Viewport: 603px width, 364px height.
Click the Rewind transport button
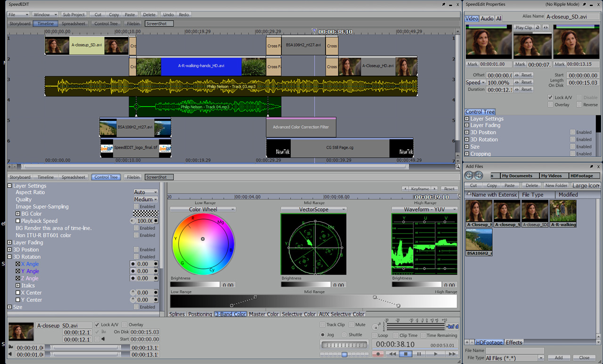click(x=391, y=354)
